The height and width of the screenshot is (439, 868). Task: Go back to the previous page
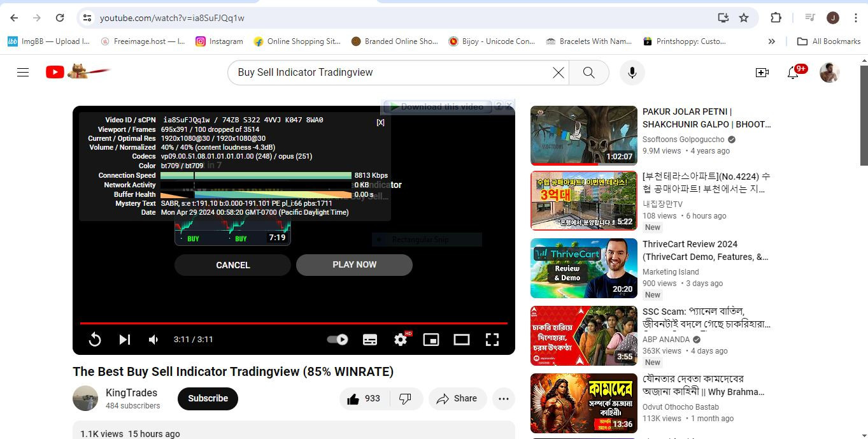(14, 18)
